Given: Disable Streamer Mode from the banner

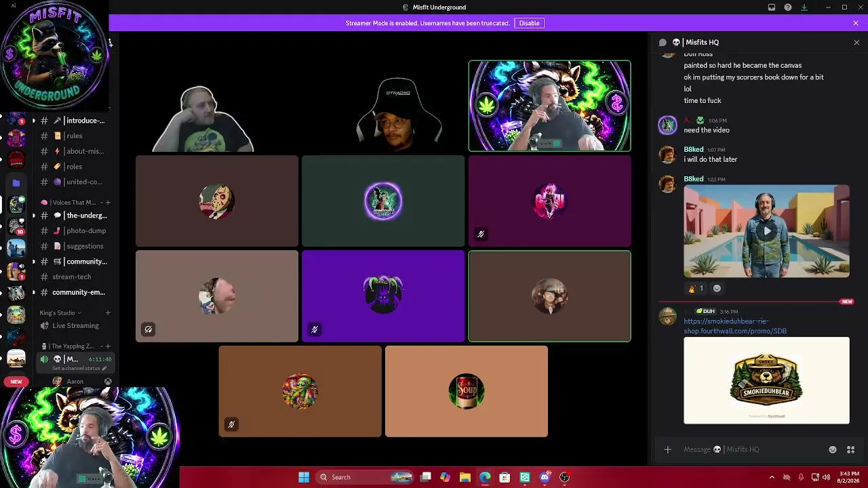Looking at the screenshot, I should click(x=529, y=23).
